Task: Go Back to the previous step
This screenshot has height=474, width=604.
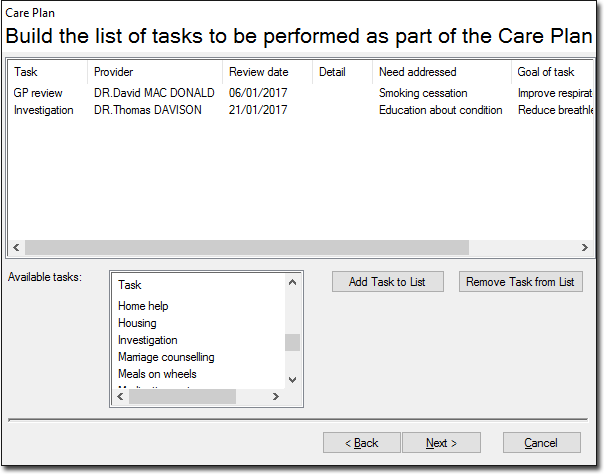Action: [362, 443]
